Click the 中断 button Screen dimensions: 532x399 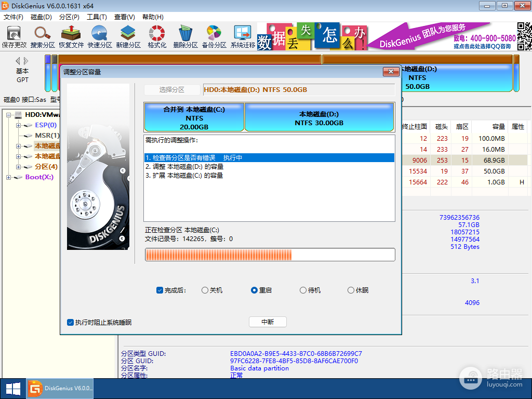click(x=268, y=322)
